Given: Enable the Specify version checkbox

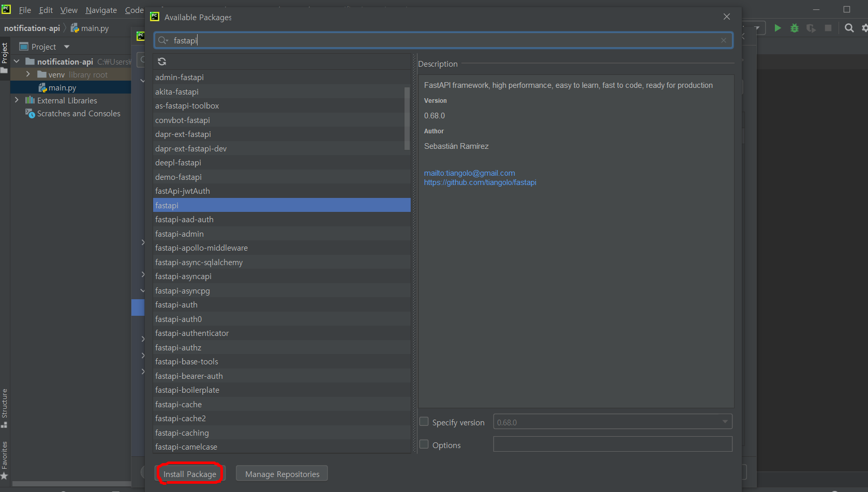Looking at the screenshot, I should [x=424, y=422].
